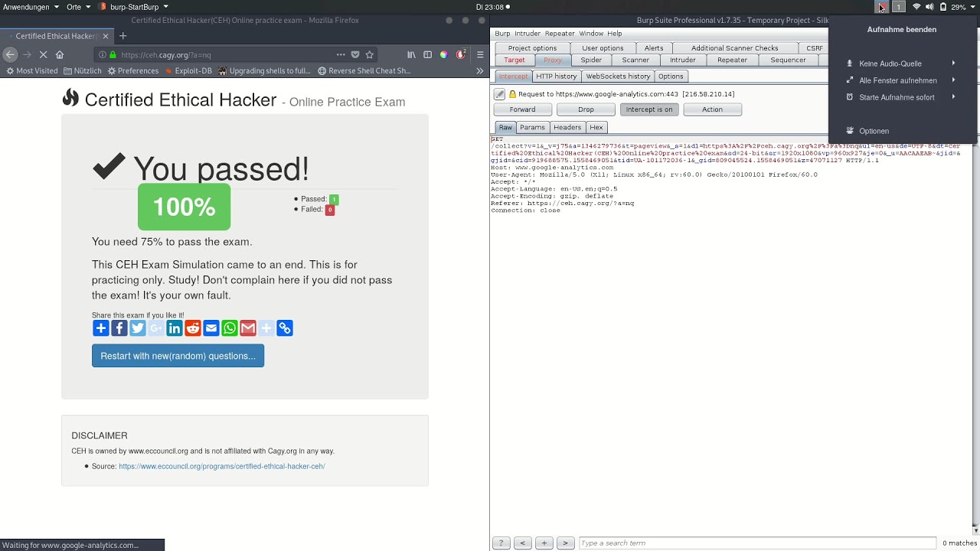Share exam on Twitter
Screen dimensions: 980x551
pos(138,328)
